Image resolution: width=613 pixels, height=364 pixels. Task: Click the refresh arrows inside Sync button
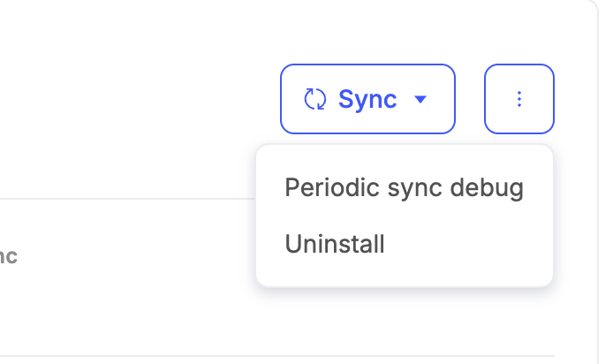click(x=315, y=99)
